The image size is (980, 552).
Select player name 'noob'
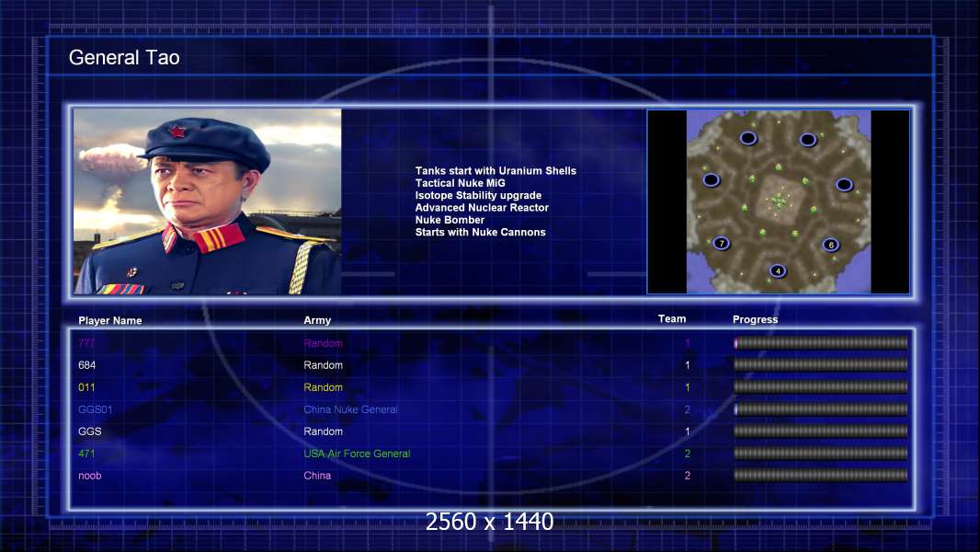click(x=90, y=476)
